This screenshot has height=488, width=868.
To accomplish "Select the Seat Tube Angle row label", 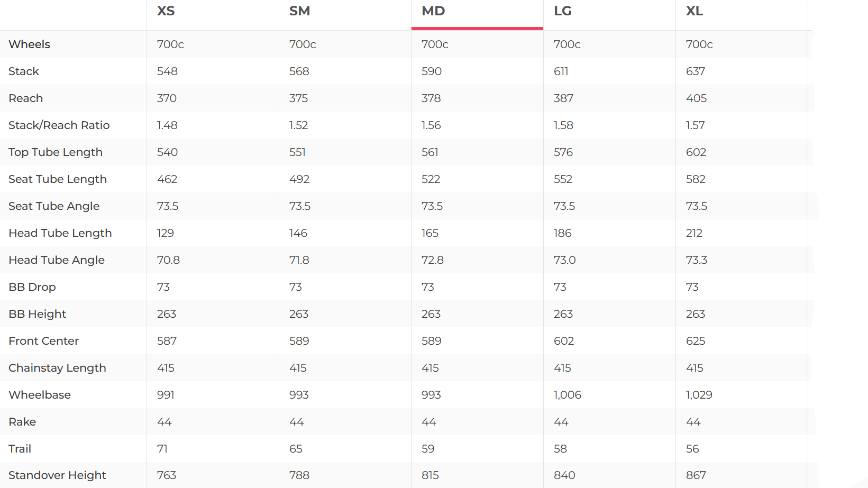I will click(x=54, y=206).
